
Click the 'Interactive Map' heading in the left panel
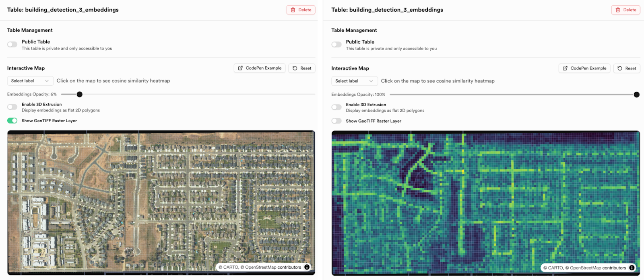tap(26, 68)
